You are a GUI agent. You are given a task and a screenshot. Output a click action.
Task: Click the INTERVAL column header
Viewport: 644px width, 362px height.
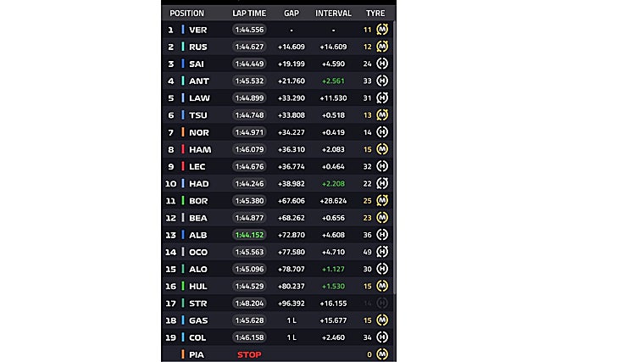[x=333, y=14]
